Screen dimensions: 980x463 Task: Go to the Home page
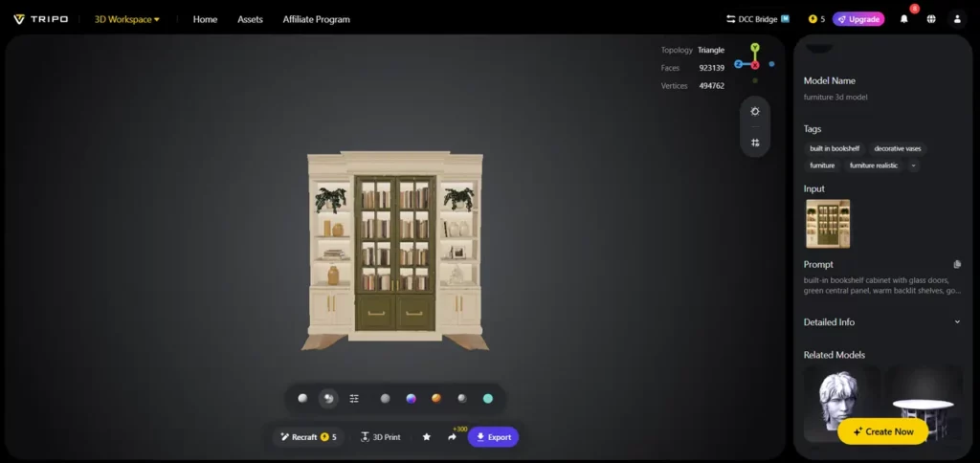pyautogui.click(x=205, y=19)
